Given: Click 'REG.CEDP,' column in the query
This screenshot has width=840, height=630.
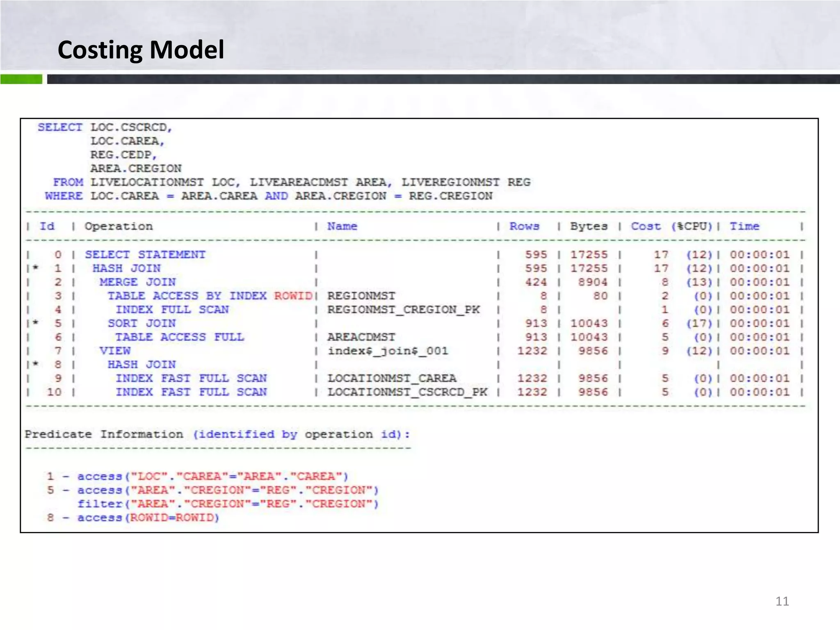Looking at the screenshot, I should click(123, 155).
